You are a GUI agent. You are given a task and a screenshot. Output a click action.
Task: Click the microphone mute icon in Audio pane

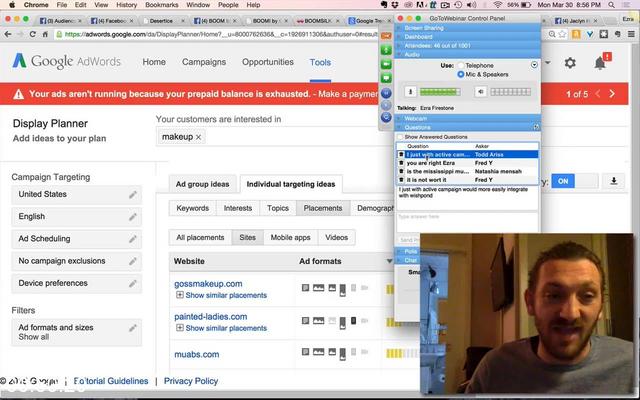coord(410,92)
